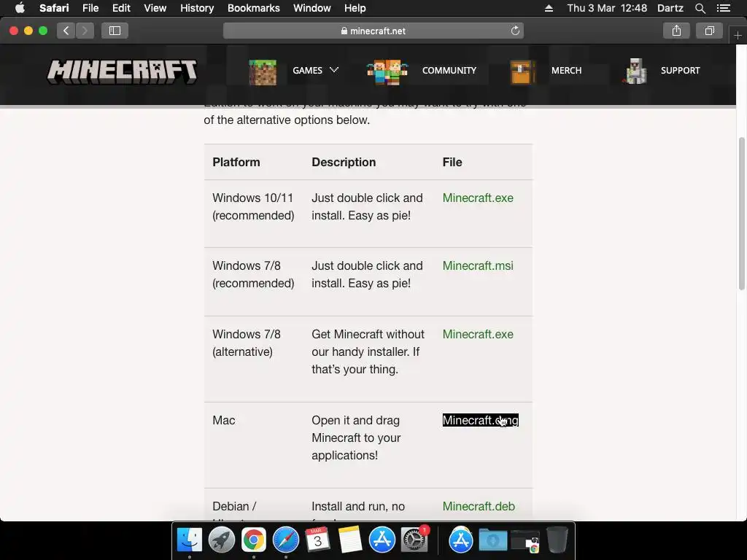
Task: Download Minecraft.exe for Windows 7/8 alternative
Action: coord(478,334)
